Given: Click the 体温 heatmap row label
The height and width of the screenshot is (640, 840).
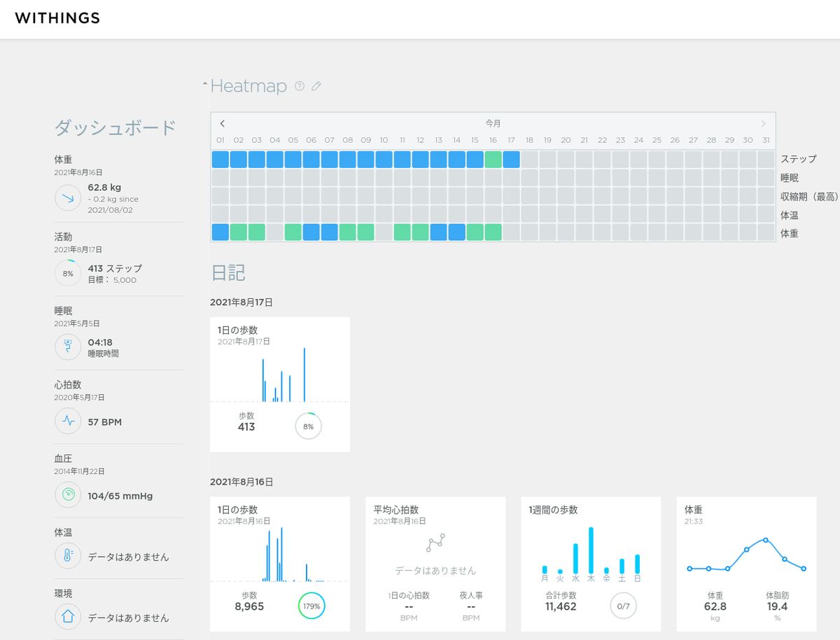Looking at the screenshot, I should pos(790,215).
